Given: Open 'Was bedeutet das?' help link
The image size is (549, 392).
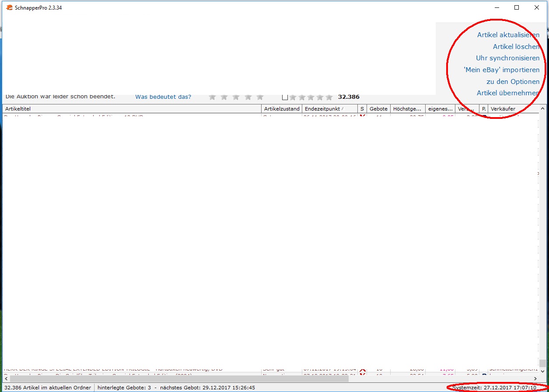Looking at the screenshot, I should point(163,97).
